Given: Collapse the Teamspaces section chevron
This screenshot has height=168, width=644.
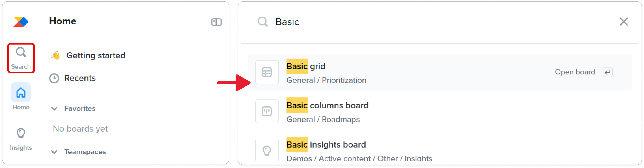Looking at the screenshot, I should click(54, 152).
